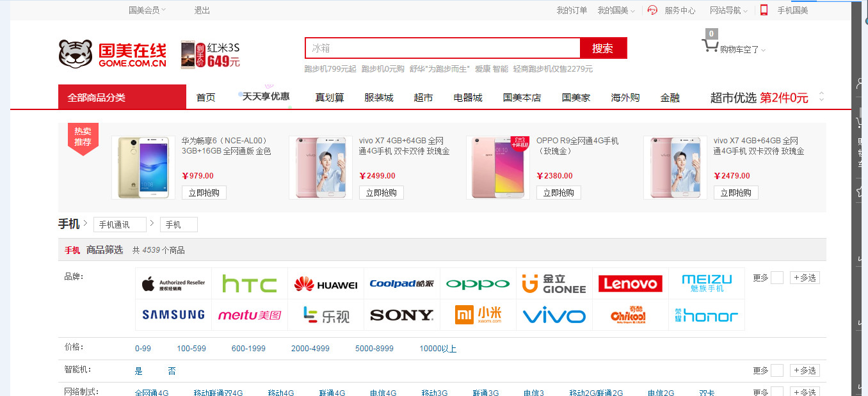Screen dimensions: 868x396
Task: Expand 更多 in the 品牌 row
Action: [x=768, y=278]
